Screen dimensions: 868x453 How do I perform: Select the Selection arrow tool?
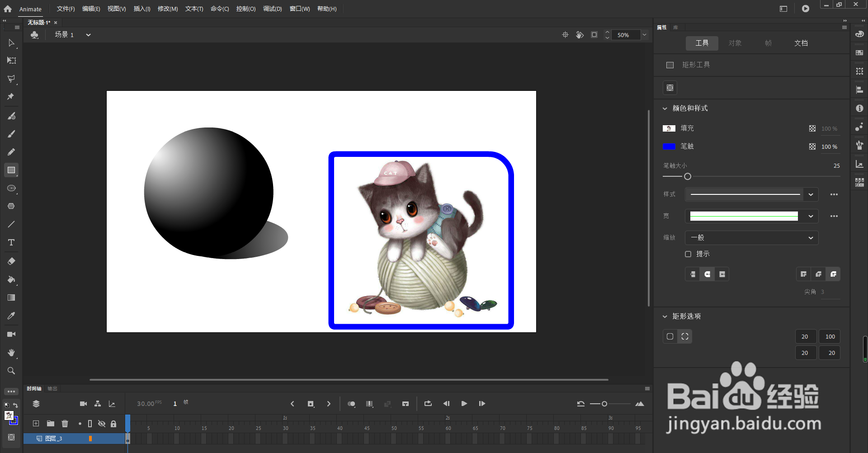coord(11,43)
